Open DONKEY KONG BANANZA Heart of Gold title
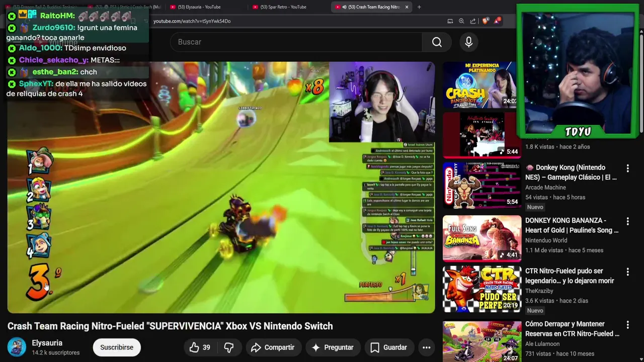Screen dimensions: 644x362 (x=572, y=225)
